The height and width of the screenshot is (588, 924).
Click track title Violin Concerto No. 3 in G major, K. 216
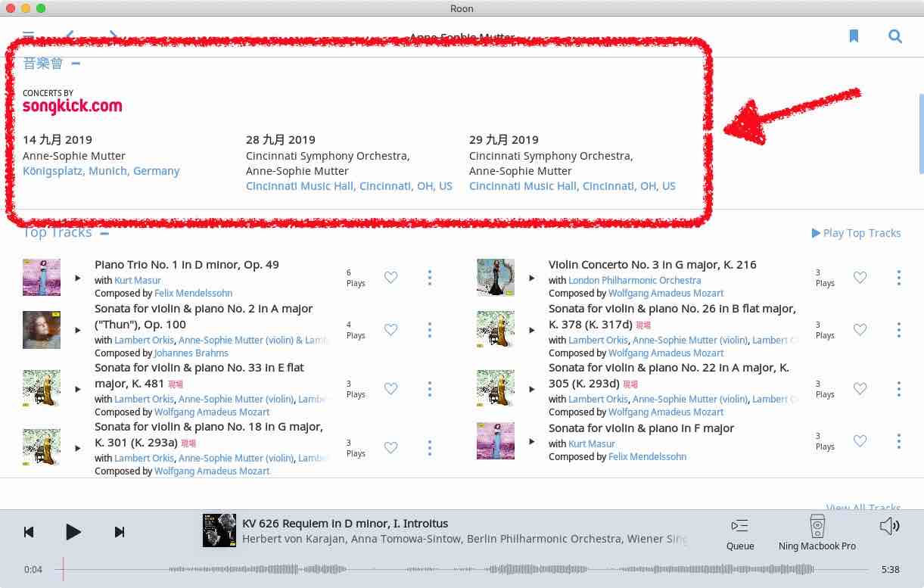pos(652,265)
